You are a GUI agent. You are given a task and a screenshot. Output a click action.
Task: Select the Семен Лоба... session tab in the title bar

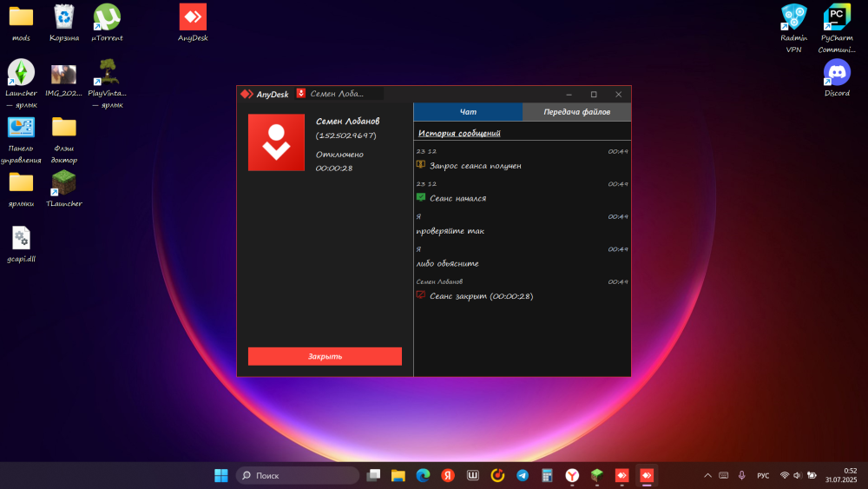(339, 94)
